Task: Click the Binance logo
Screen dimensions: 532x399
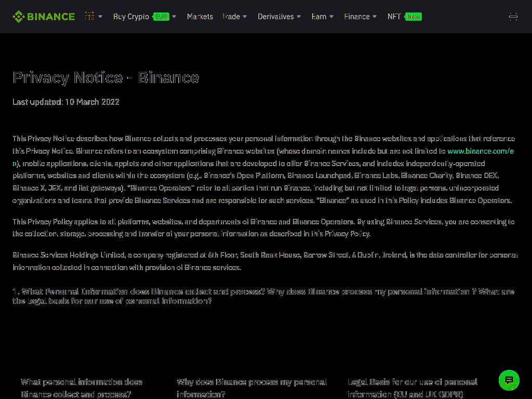Action: click(x=44, y=17)
